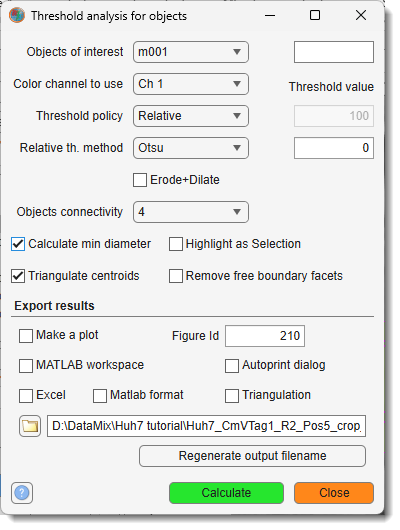The width and height of the screenshot is (400, 530).
Task: Enable Highlight as Selection checkbox
Action: point(176,244)
